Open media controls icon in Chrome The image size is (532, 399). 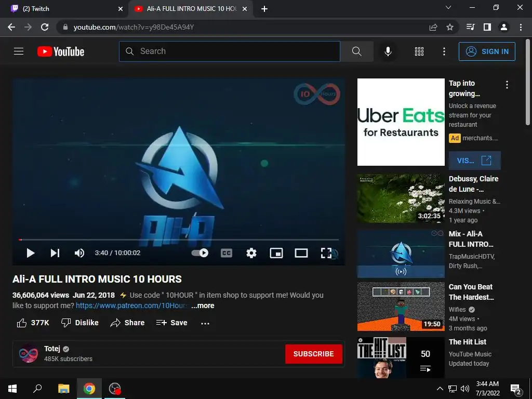470,27
